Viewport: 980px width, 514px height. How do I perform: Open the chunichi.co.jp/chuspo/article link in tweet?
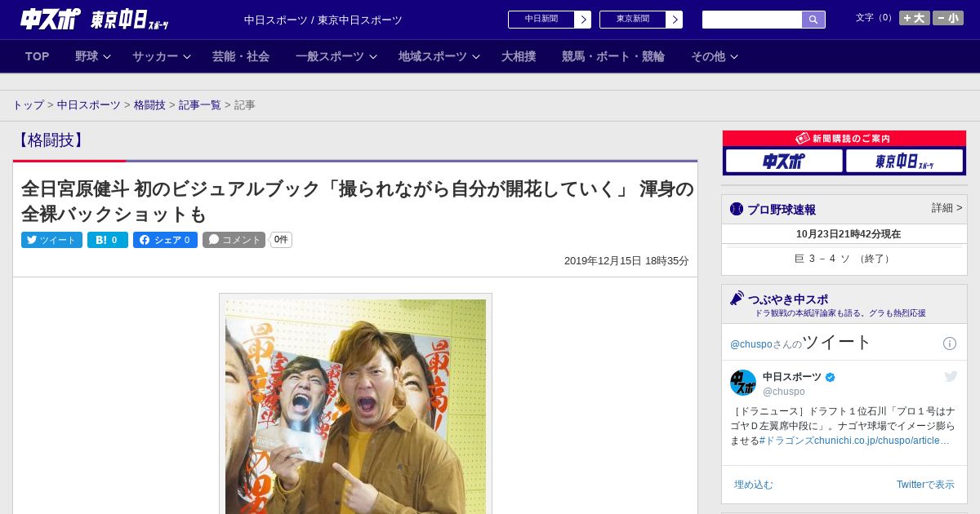(884, 441)
